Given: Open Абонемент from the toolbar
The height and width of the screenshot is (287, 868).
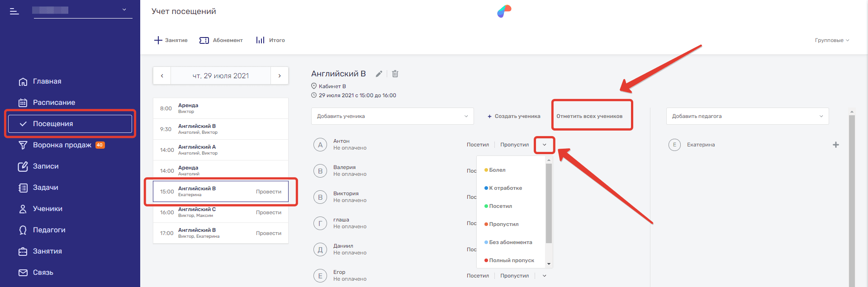Looking at the screenshot, I should click(x=221, y=40).
